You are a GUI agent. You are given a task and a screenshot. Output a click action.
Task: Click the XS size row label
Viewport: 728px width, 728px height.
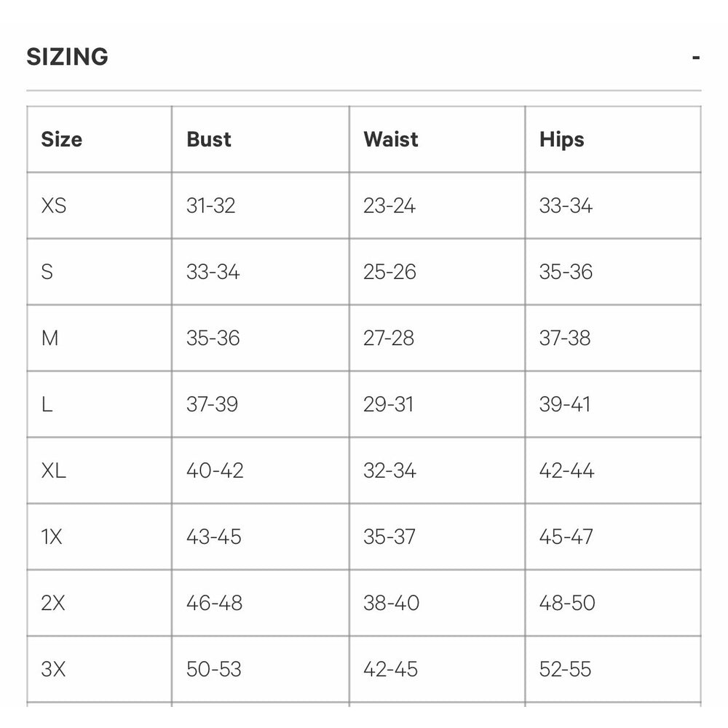click(54, 206)
